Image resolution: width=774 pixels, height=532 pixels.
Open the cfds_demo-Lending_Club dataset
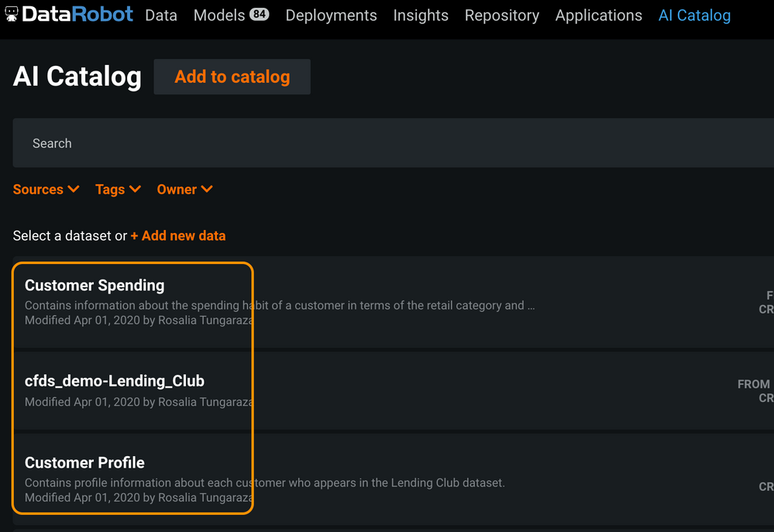[x=115, y=381]
